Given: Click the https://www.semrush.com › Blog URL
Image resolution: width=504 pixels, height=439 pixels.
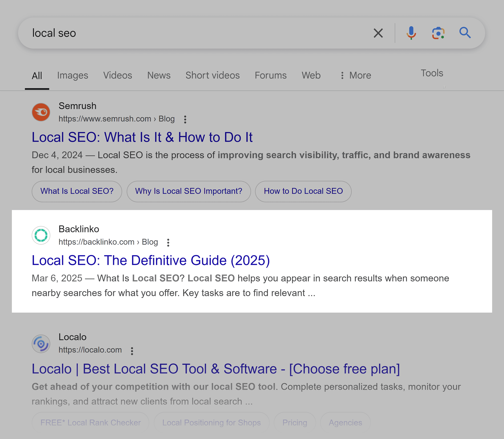Looking at the screenshot, I should [117, 119].
